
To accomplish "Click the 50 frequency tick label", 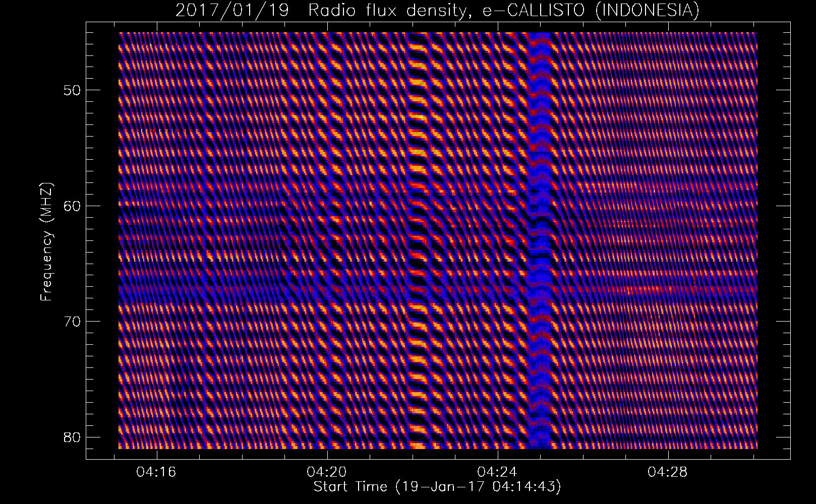I will pos(72,90).
